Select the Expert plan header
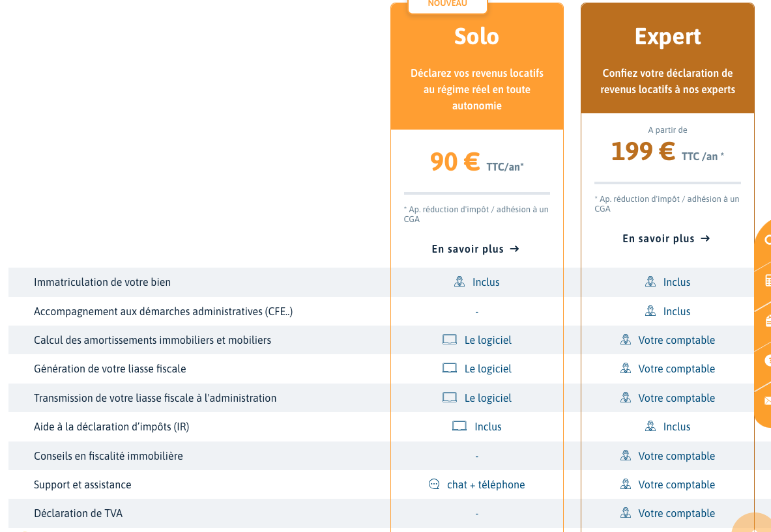This screenshot has width=771, height=532. point(667,36)
